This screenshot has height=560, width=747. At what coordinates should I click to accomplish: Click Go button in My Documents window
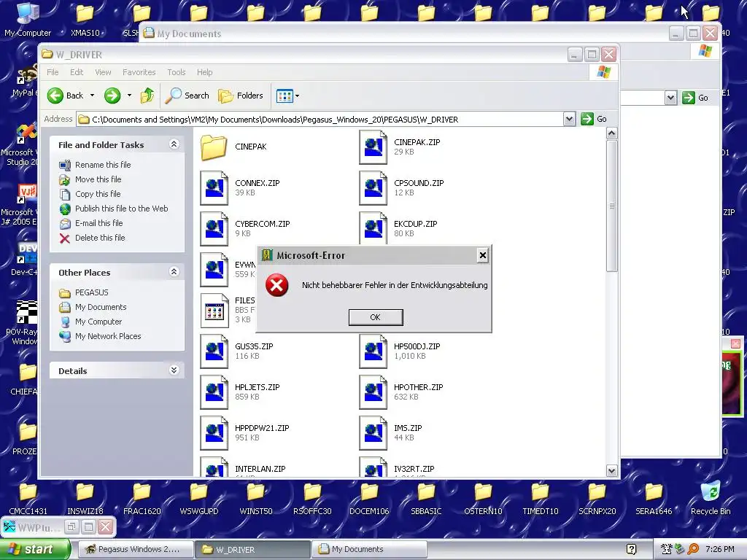click(x=696, y=98)
